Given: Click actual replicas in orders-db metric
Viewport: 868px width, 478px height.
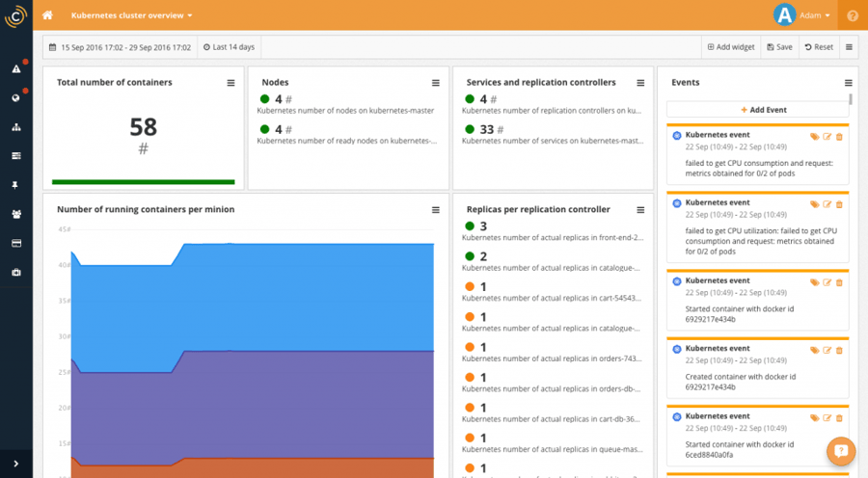Looking at the screenshot, I should point(551,389).
